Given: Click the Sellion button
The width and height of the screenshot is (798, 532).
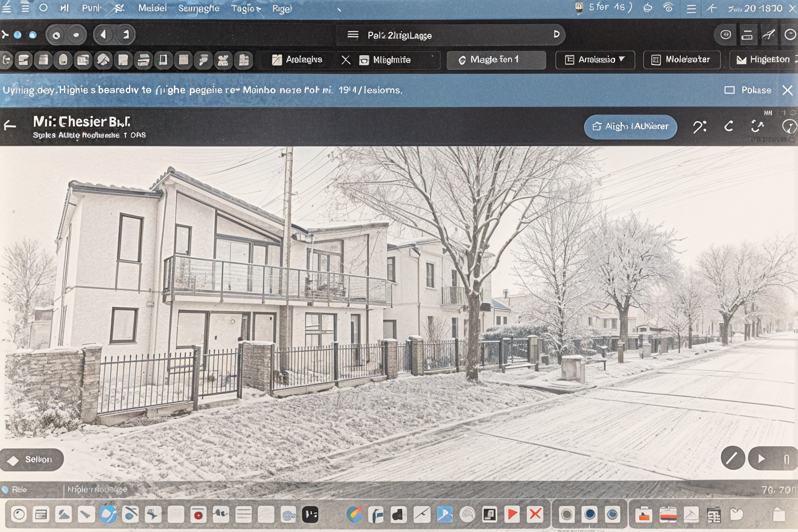Looking at the screenshot, I should 32,459.
